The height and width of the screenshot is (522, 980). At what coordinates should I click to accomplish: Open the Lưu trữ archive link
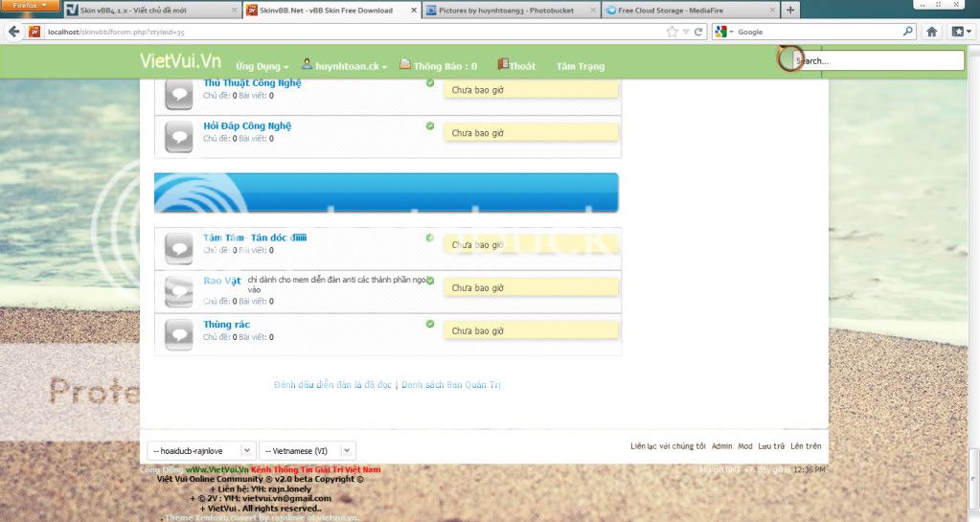point(771,445)
